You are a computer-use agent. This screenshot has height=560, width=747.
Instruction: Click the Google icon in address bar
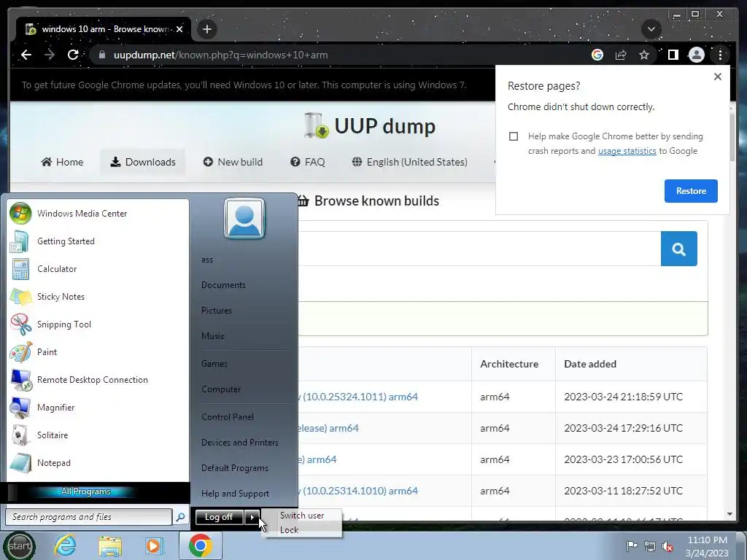[x=597, y=55]
